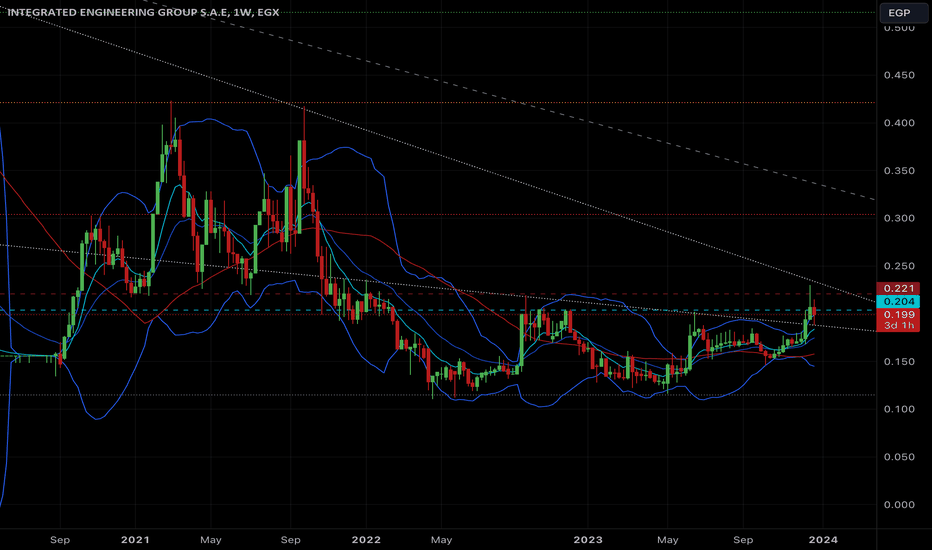Screen dimensions: 932x550
Task: Click the 2022 time axis label
Action: click(x=366, y=540)
